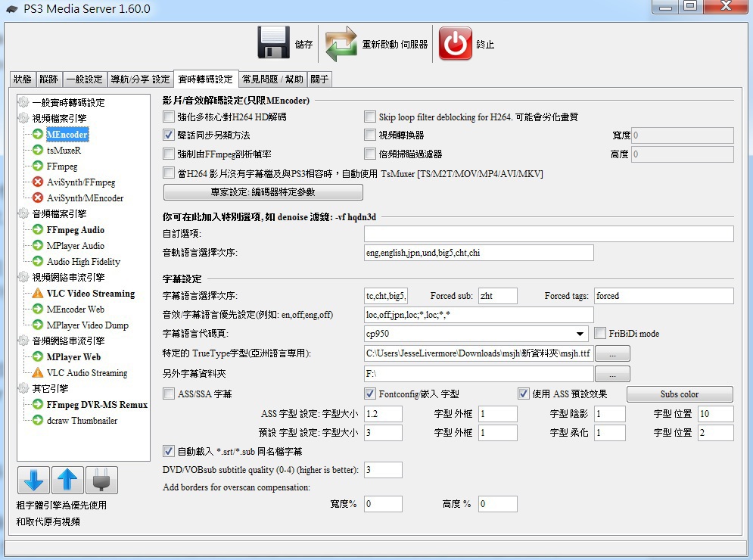Enable 強化多核心對H264 HD解碼 checkbox
Screen dimensions: 753x560
[x=169, y=117]
